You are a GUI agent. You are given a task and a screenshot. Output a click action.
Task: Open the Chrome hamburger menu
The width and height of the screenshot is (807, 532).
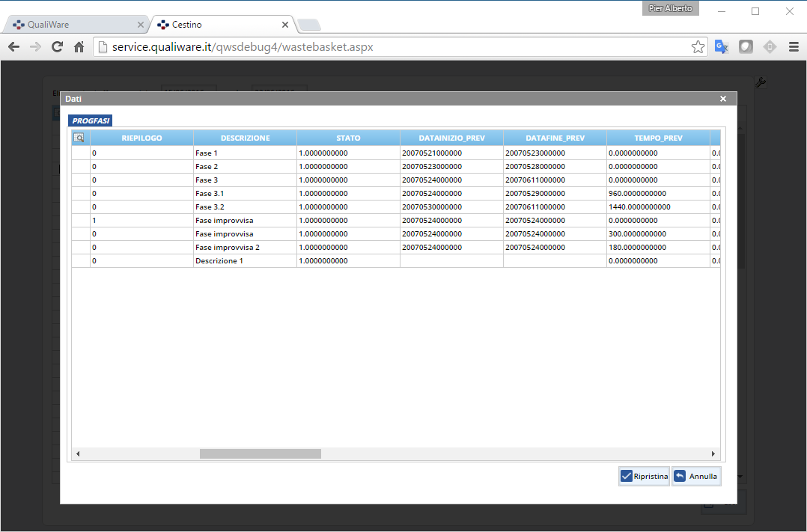pos(794,47)
